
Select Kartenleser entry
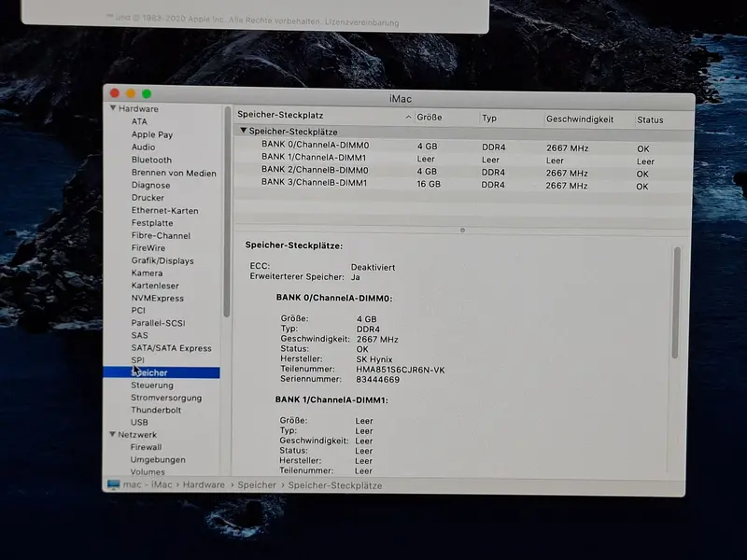[x=155, y=286]
